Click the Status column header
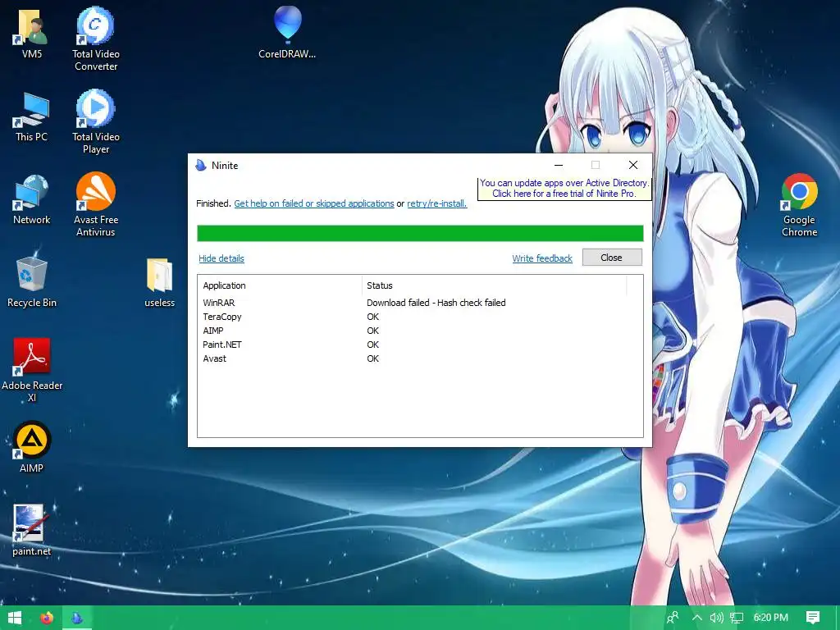 (x=494, y=285)
